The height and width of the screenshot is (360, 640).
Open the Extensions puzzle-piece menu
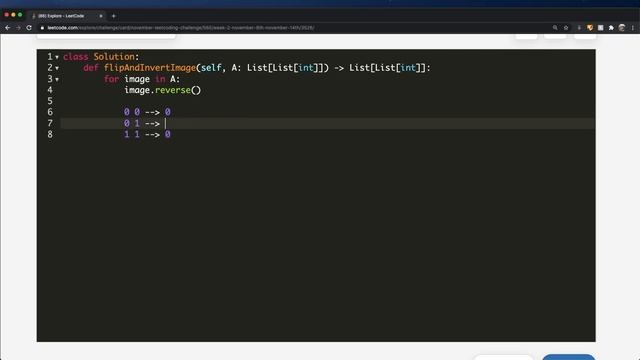click(611, 28)
